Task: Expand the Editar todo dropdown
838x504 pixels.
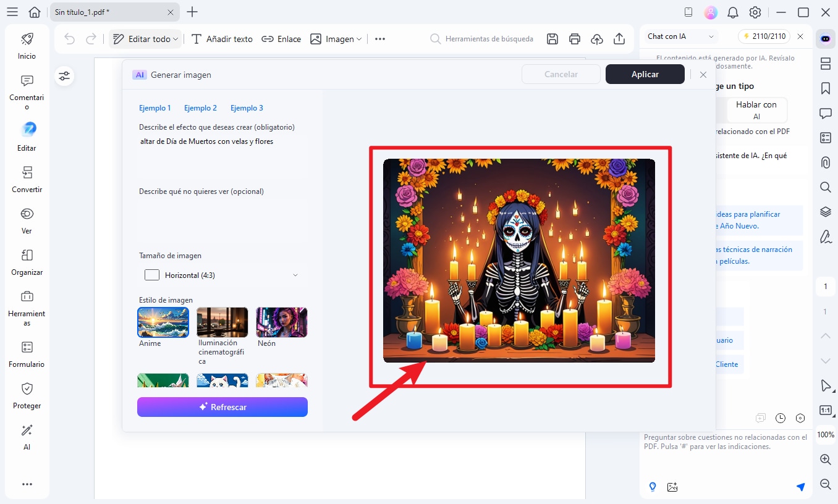Action: click(x=177, y=38)
